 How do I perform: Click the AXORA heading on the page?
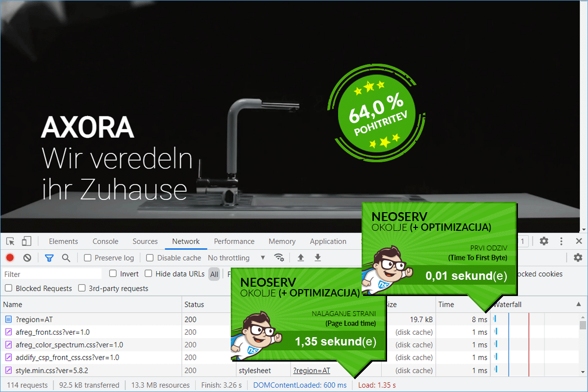(87, 127)
